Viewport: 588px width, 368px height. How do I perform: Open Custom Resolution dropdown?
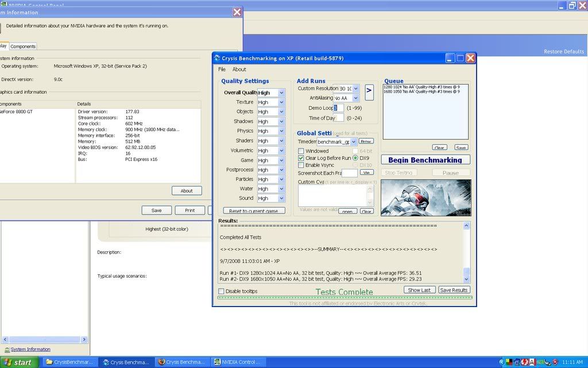[x=355, y=89]
